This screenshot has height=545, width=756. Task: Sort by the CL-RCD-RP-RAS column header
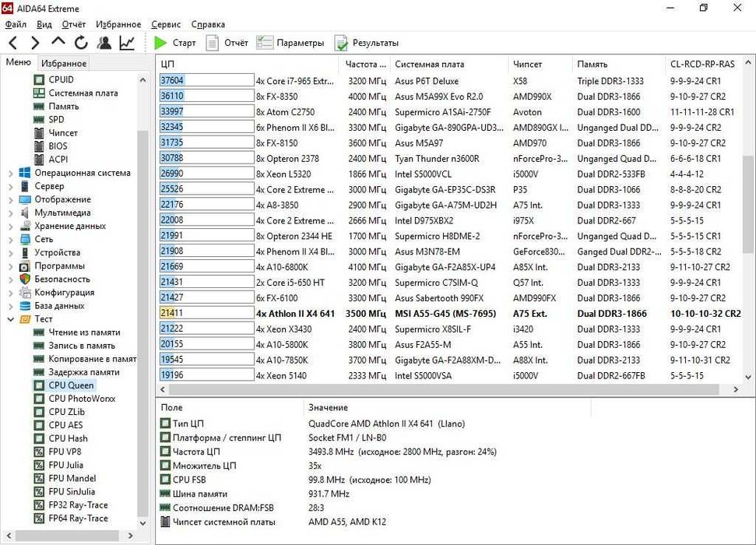(703, 64)
